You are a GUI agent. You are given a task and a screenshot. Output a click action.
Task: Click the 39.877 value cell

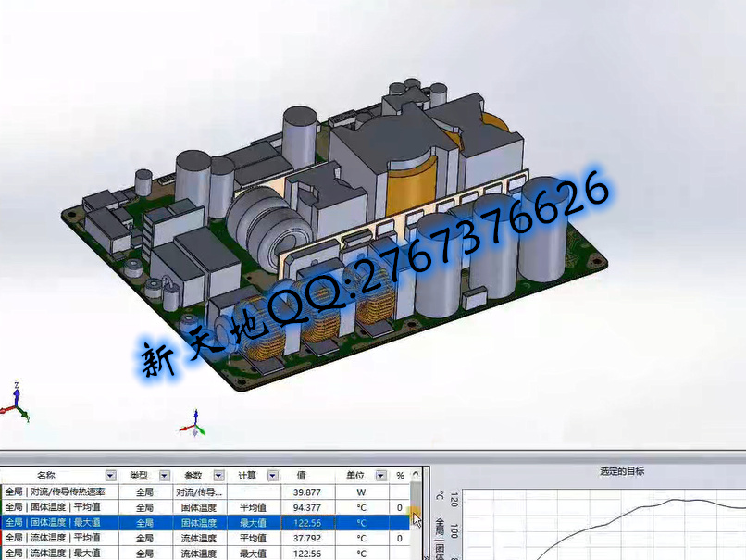pos(306,492)
